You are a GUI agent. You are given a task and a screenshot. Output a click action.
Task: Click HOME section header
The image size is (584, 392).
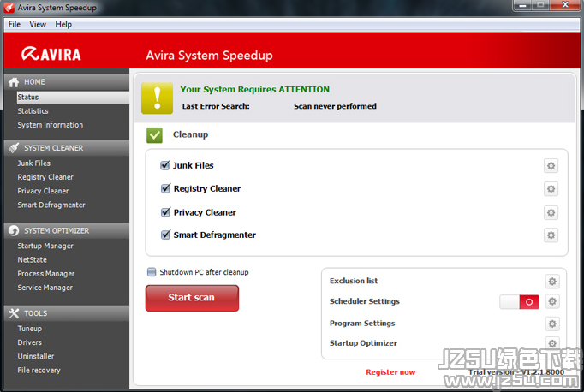point(67,82)
